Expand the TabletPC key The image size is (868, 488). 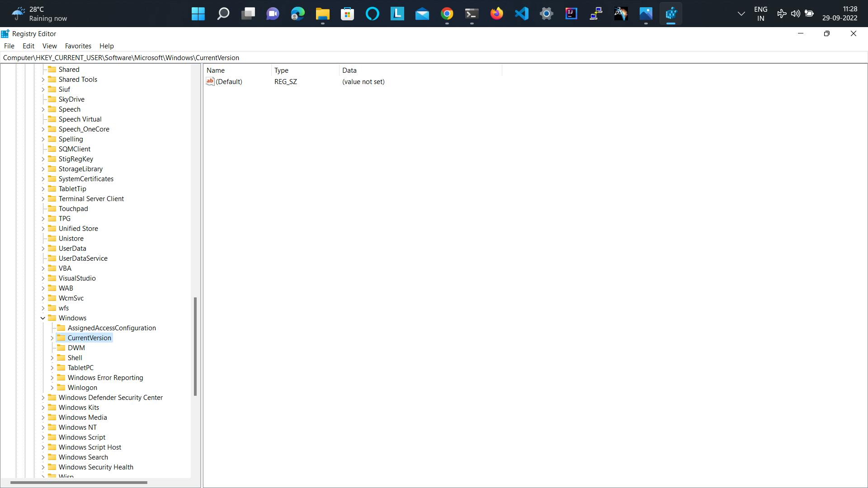click(x=52, y=368)
